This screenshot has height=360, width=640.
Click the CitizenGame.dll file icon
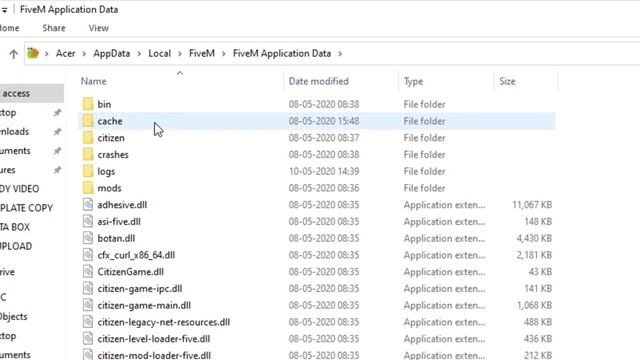(x=88, y=271)
